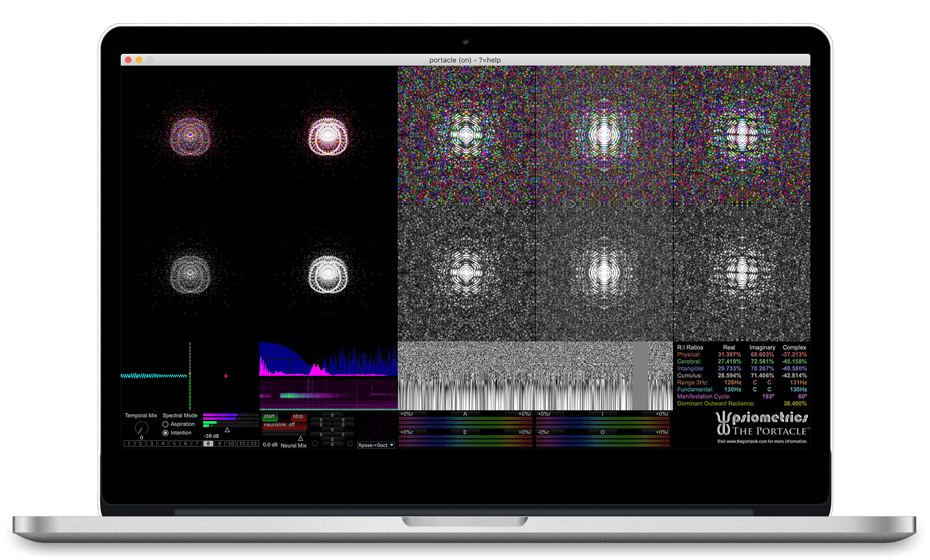This screenshot has width=930, height=560.
Task: Open the Xpose:+0oct dropdown
Action: tap(376, 445)
